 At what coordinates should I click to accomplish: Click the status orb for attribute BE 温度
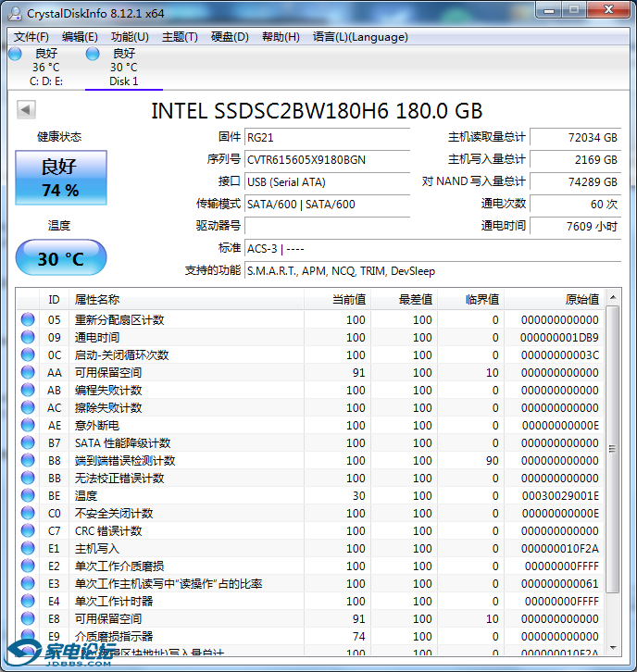[x=28, y=495]
